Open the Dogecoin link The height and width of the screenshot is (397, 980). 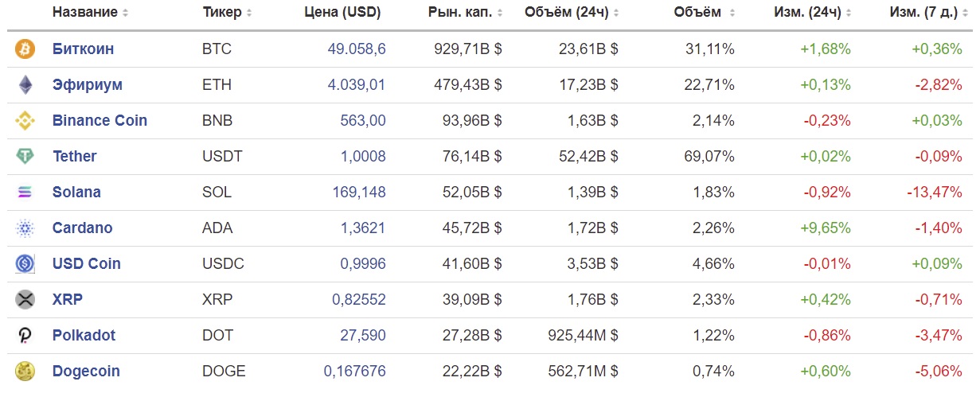pos(86,372)
